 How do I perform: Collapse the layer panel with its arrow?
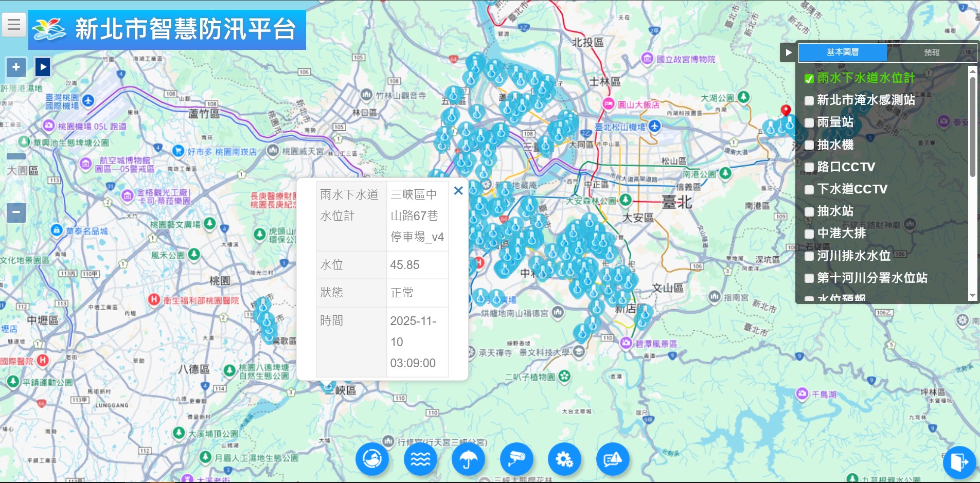[x=789, y=53]
